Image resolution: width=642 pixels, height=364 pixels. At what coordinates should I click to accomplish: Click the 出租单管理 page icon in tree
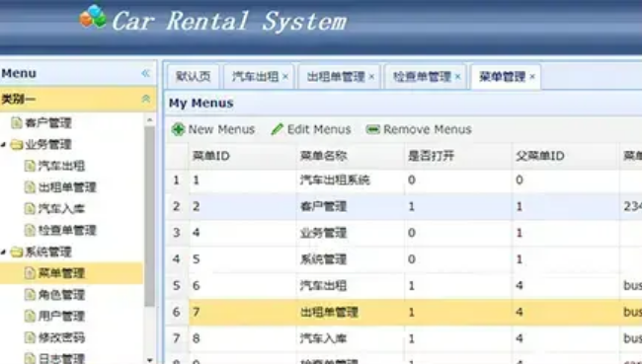30,187
